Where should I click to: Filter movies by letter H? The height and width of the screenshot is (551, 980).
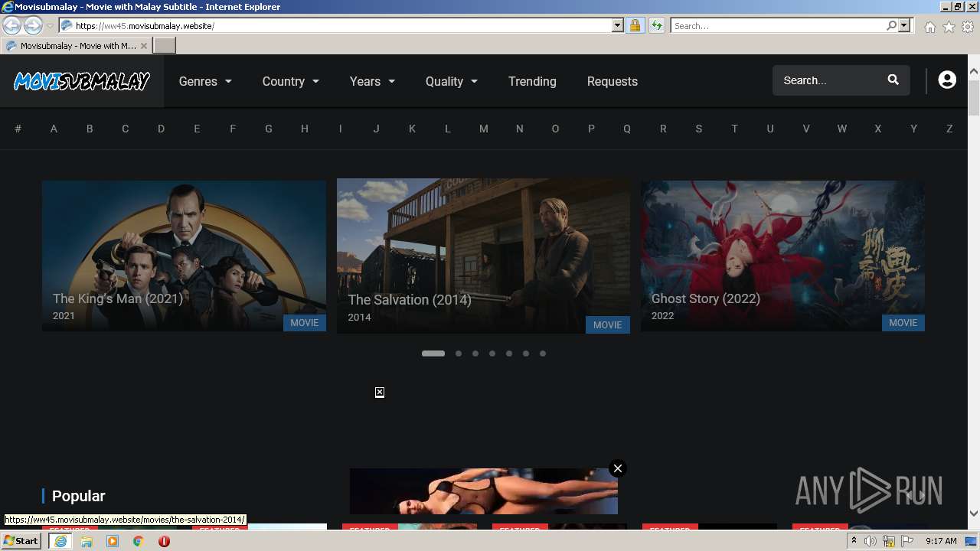[x=305, y=129]
